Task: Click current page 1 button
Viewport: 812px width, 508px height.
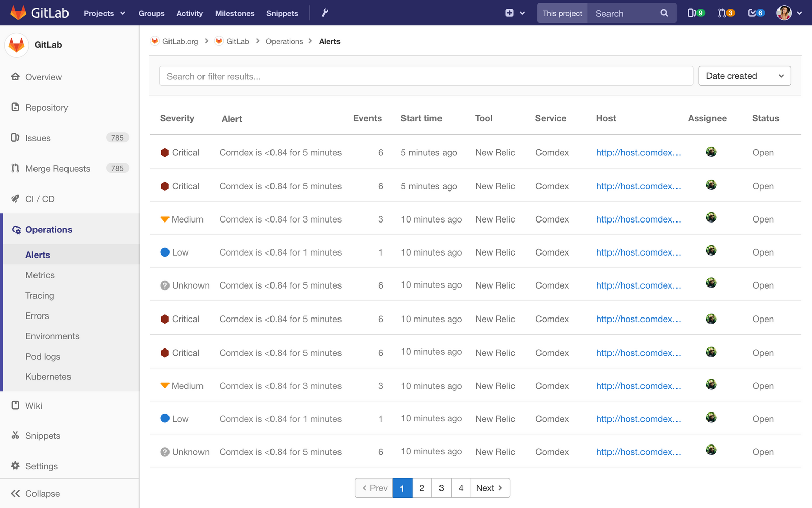Action: 402,488
